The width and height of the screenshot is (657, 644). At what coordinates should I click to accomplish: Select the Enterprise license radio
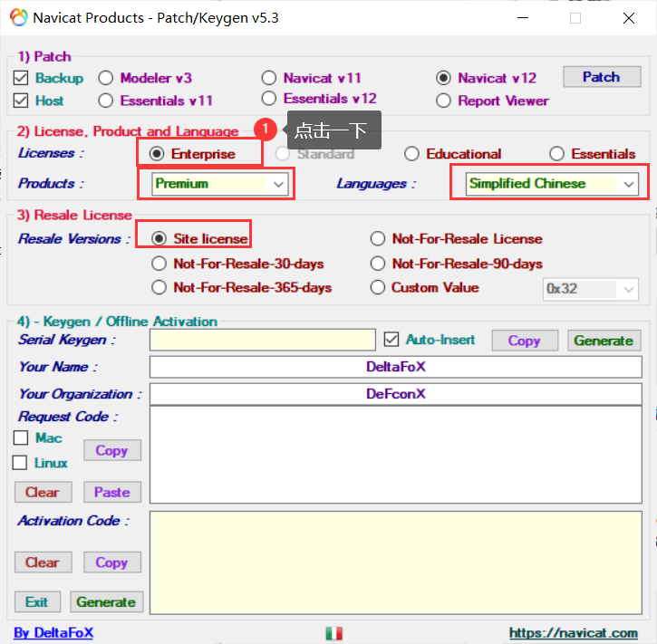point(157,154)
